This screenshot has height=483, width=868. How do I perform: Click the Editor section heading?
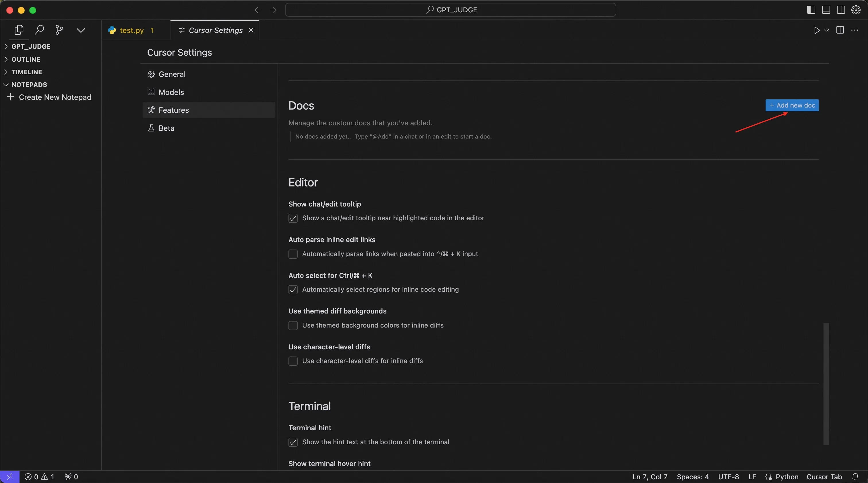(303, 182)
